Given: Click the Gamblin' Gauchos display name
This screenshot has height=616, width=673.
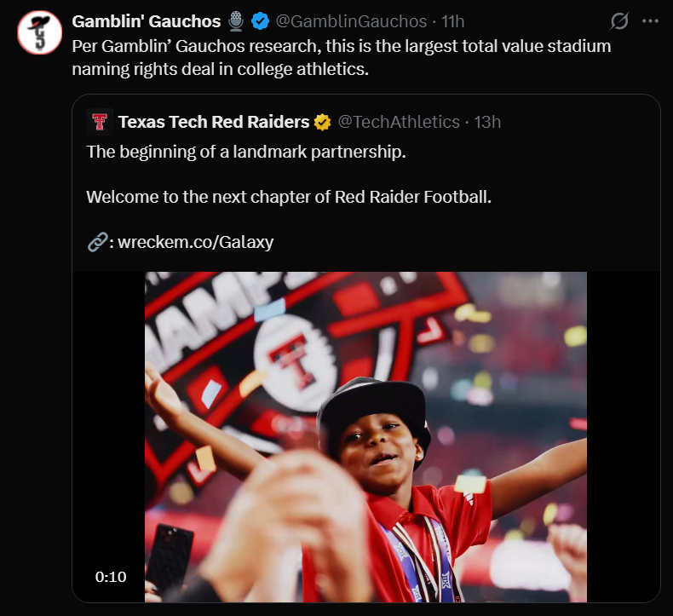Looking at the screenshot, I should 147,21.
